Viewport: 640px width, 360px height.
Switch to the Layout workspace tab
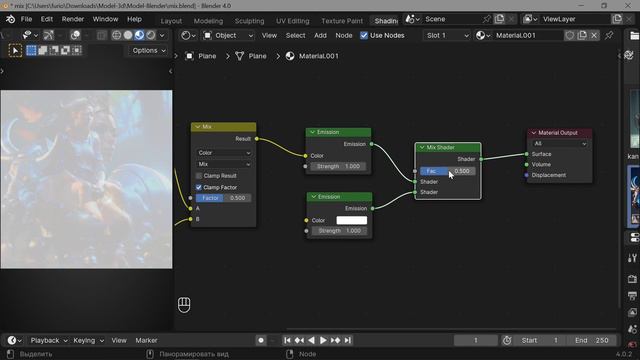point(171,21)
